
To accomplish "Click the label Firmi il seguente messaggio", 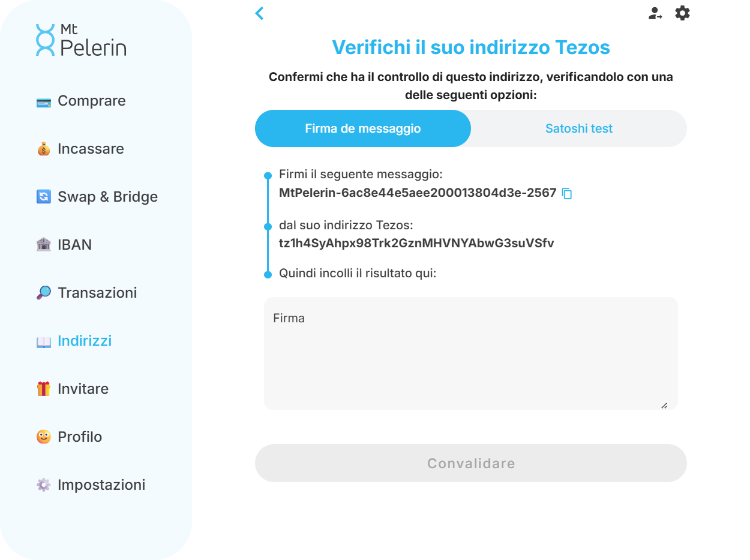I will (361, 175).
